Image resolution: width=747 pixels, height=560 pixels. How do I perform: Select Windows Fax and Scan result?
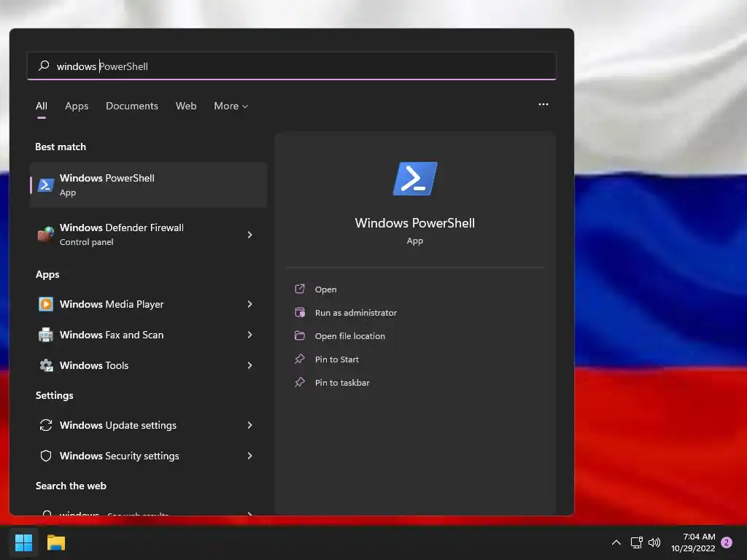point(148,335)
